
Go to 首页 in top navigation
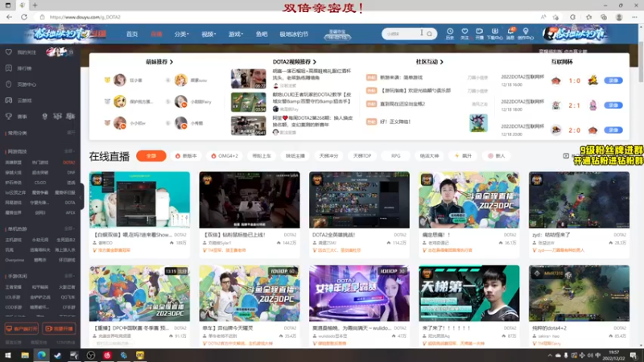tap(132, 34)
